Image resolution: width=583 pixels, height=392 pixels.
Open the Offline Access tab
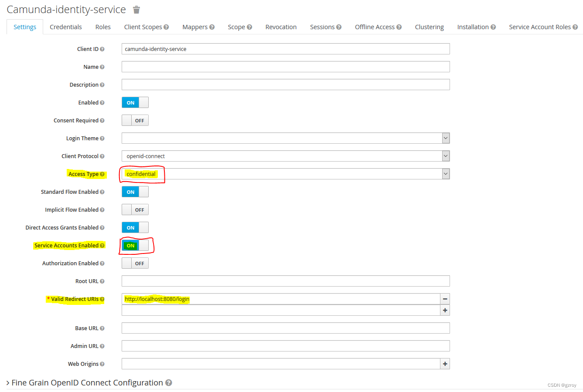click(378, 27)
